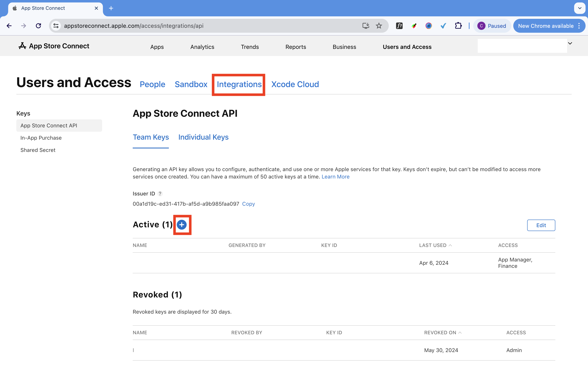
Task: Copy the Issuer ID
Action: click(x=248, y=204)
